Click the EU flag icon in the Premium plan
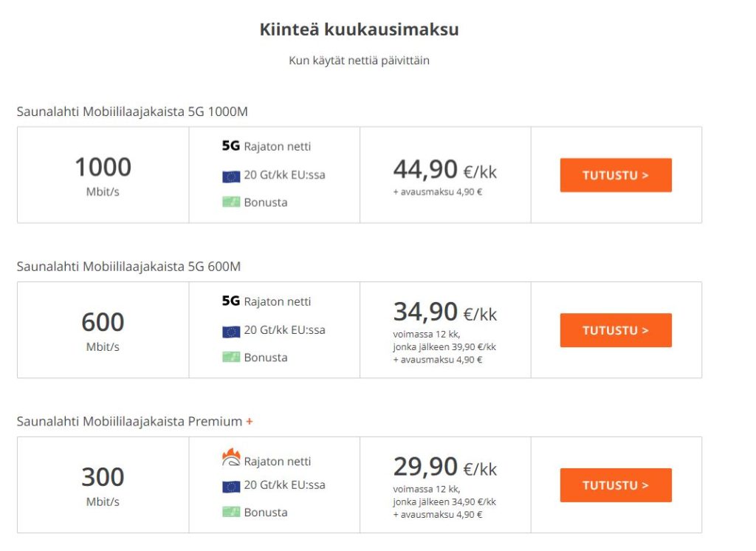 [x=231, y=486]
